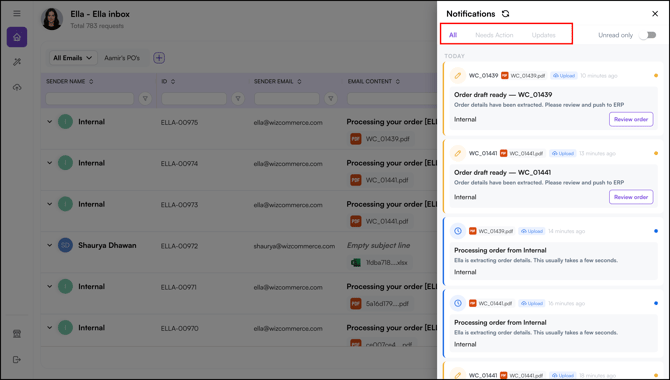This screenshot has width=670, height=380.
Task: Click pencil icon on WC_01441 draft notification
Action: tap(458, 153)
